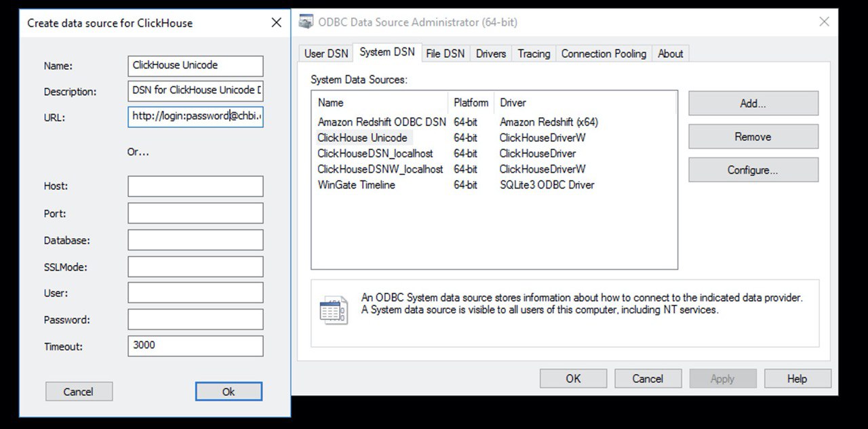Click Ok in Create data source dialog

tap(229, 392)
